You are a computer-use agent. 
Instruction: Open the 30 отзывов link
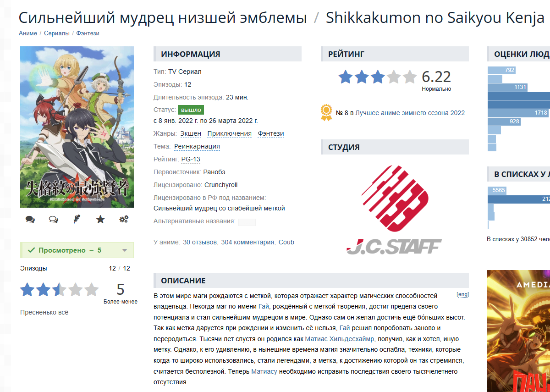(x=200, y=242)
